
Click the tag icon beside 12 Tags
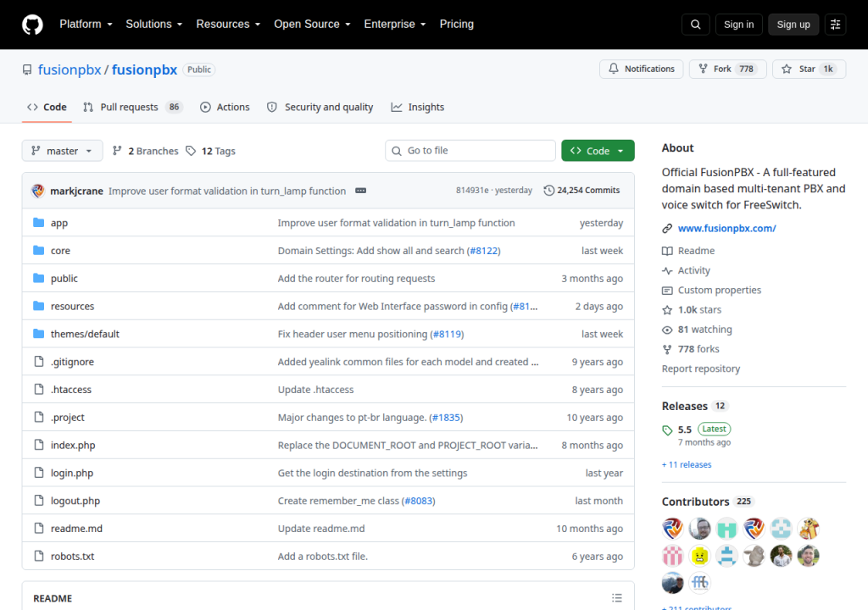[191, 151]
